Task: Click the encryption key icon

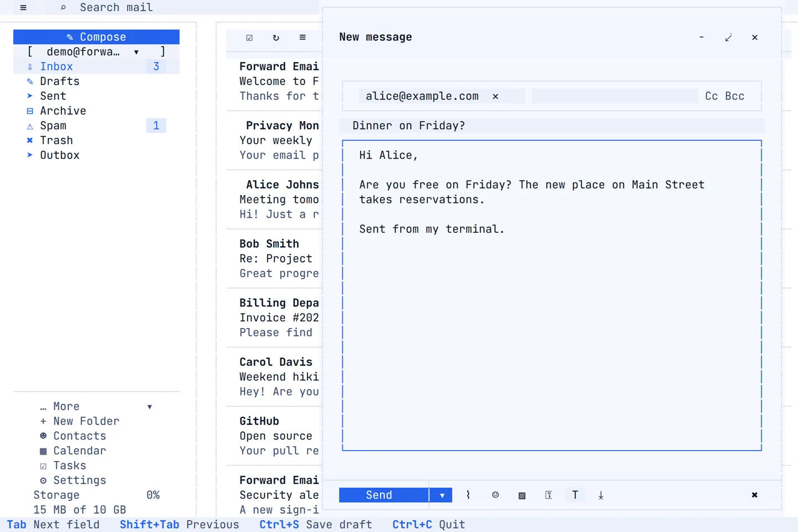Action: click(549, 495)
